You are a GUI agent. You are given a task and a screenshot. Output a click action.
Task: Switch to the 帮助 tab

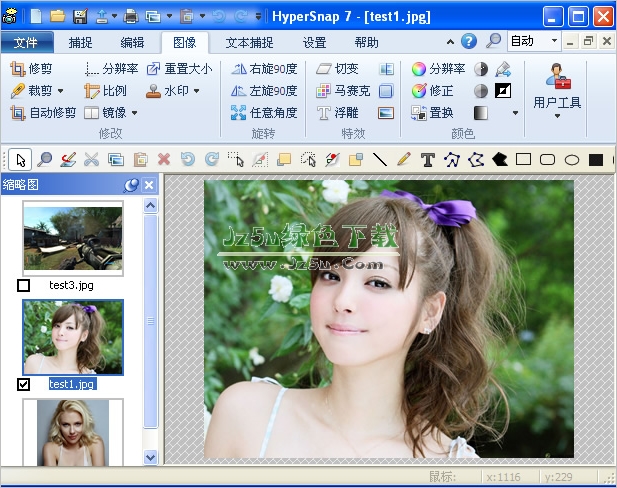[366, 42]
